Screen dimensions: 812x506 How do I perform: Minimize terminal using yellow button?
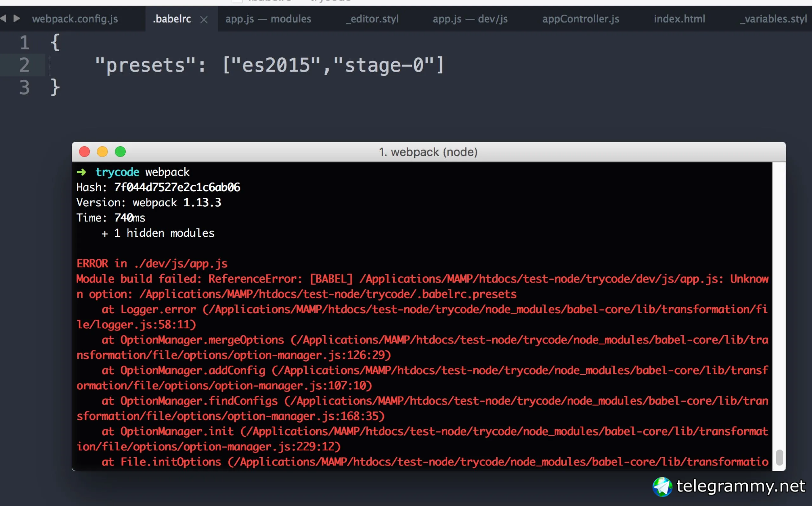[102, 152]
